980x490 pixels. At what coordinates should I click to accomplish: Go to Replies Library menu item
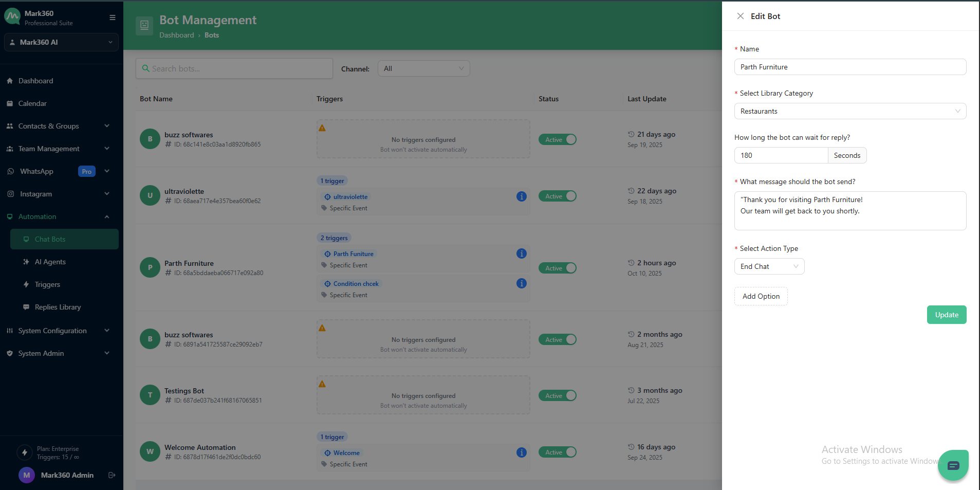tap(58, 307)
